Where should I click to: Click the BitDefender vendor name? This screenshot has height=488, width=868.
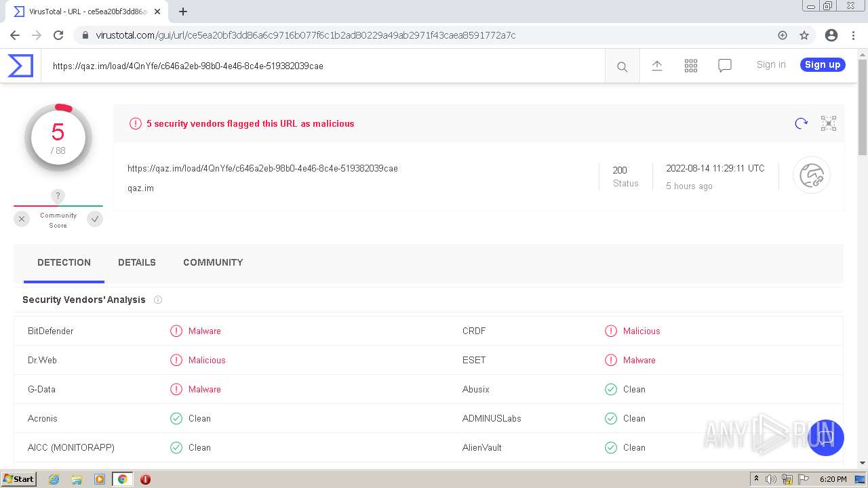click(x=51, y=331)
